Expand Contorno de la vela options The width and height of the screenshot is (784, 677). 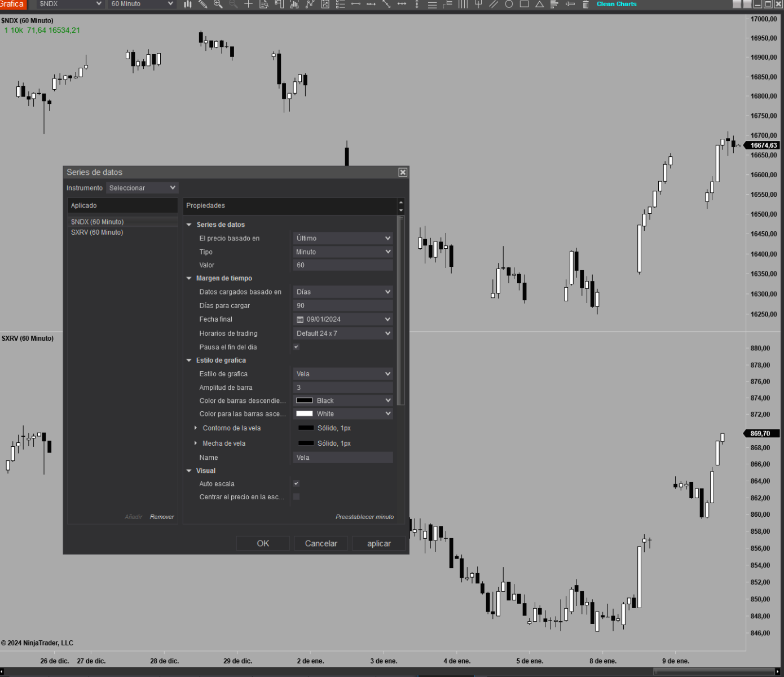coord(196,428)
